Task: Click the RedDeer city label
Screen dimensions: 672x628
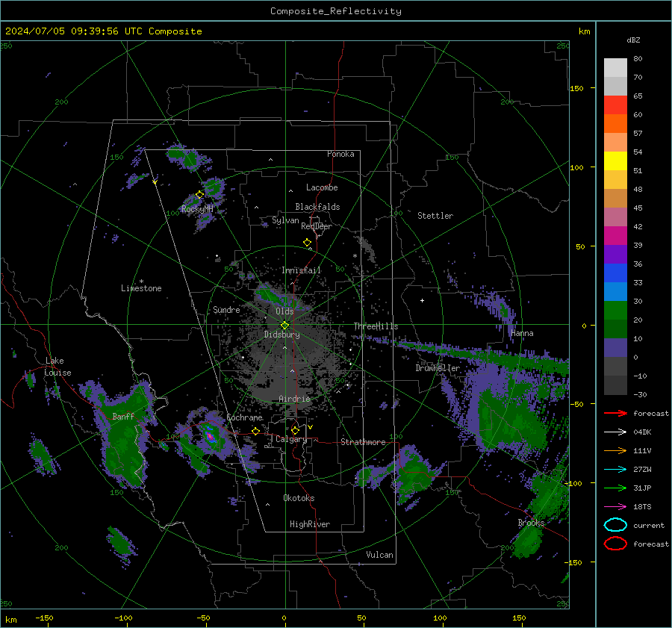Action: tap(317, 226)
